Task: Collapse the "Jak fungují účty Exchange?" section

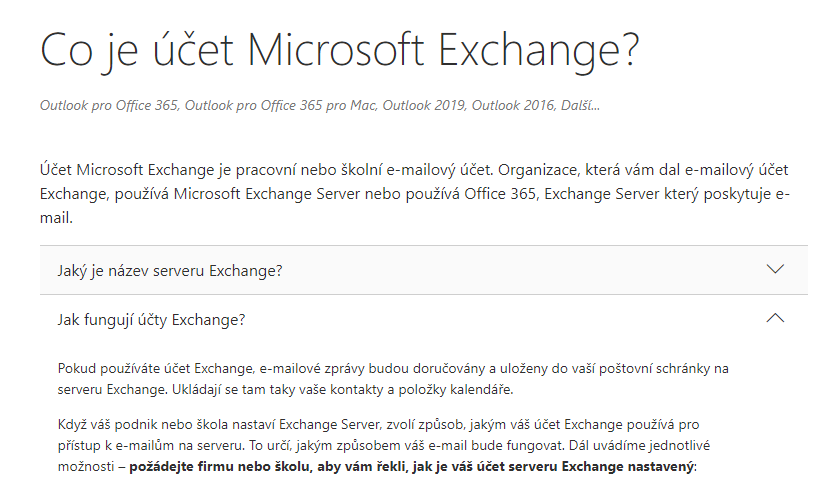Action: click(423, 319)
